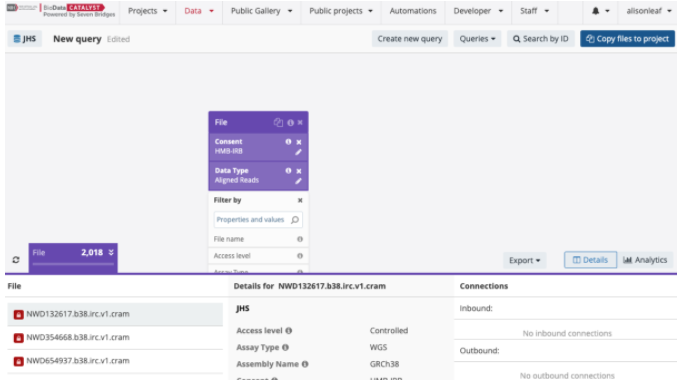The height and width of the screenshot is (385, 681).
Task: Click the File results count tab
Action: pyautogui.click(x=73, y=258)
